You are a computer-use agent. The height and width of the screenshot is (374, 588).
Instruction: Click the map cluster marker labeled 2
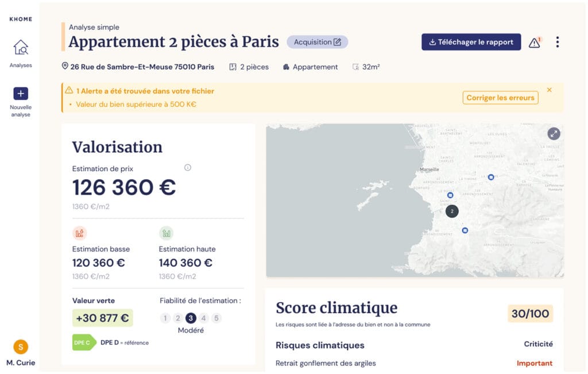452,211
